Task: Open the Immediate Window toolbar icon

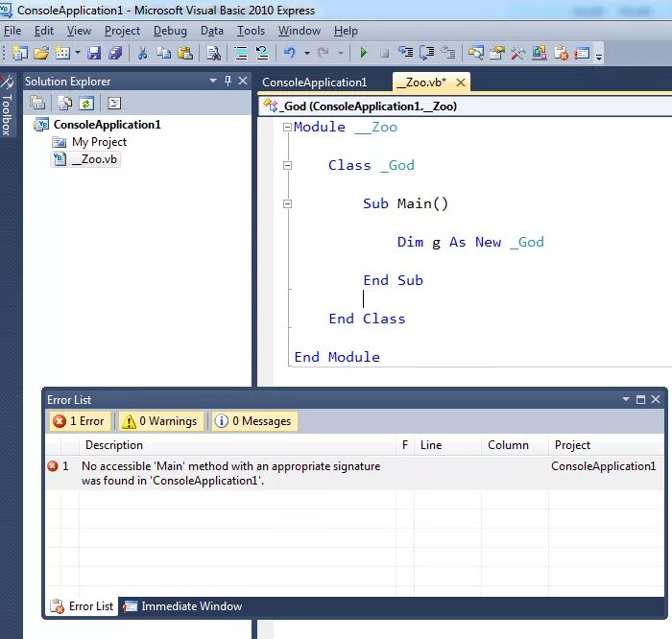Action: 582,53
